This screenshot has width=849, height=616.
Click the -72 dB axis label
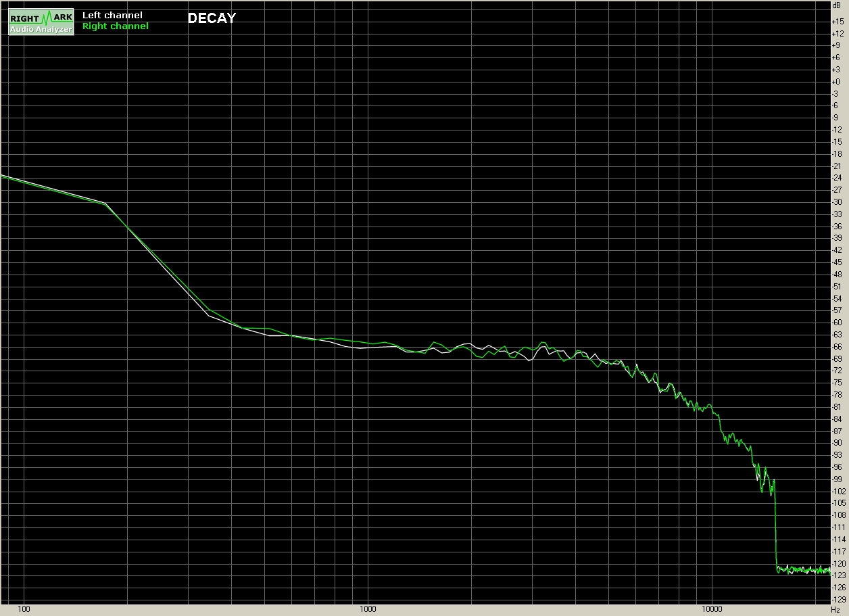coord(838,371)
